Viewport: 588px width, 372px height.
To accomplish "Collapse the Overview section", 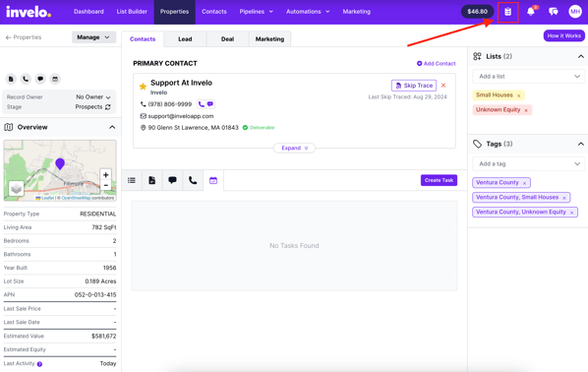I will 112,127.
